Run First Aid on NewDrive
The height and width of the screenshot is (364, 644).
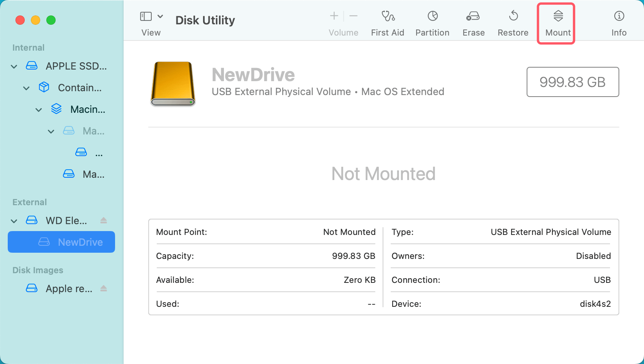(x=388, y=22)
